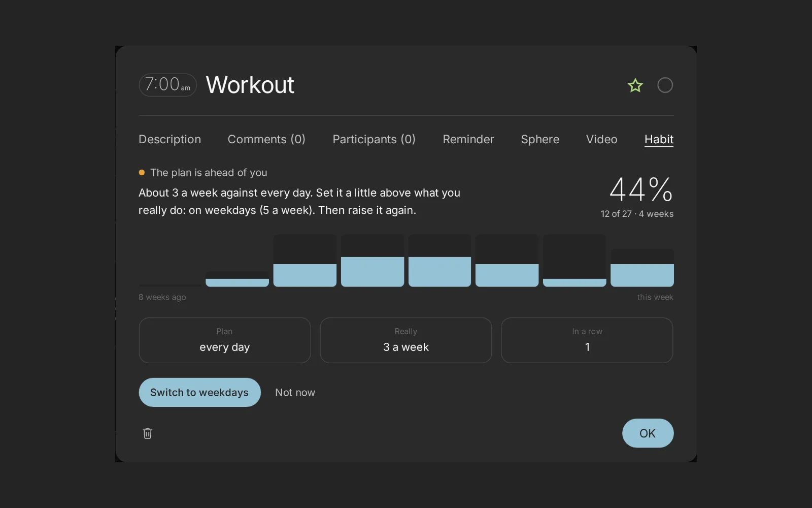812x508 pixels.
Task: Select the Sphere tab
Action: (540, 139)
